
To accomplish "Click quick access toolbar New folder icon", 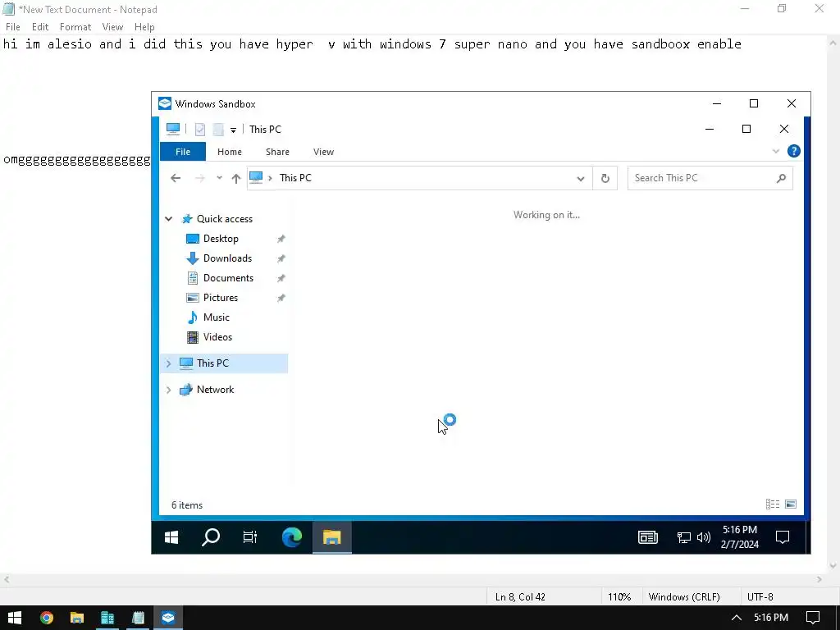I will (218, 129).
